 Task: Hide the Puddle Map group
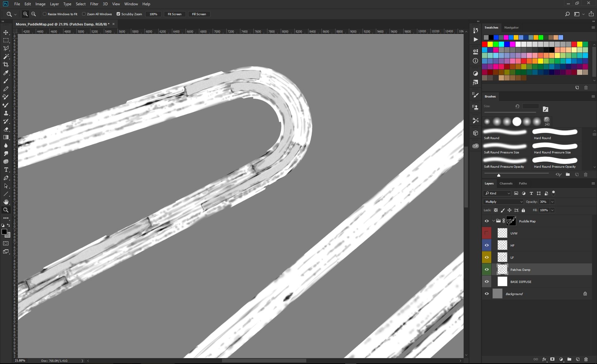[x=487, y=221]
